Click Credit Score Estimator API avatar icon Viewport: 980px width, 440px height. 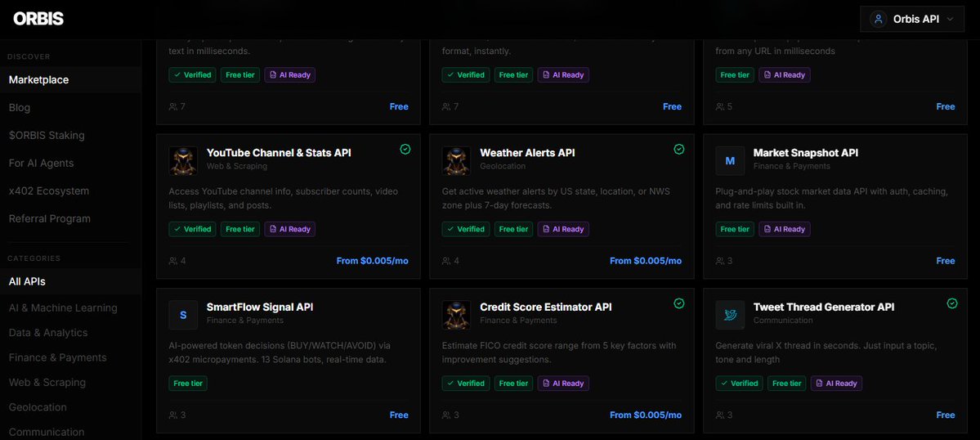[x=456, y=315]
